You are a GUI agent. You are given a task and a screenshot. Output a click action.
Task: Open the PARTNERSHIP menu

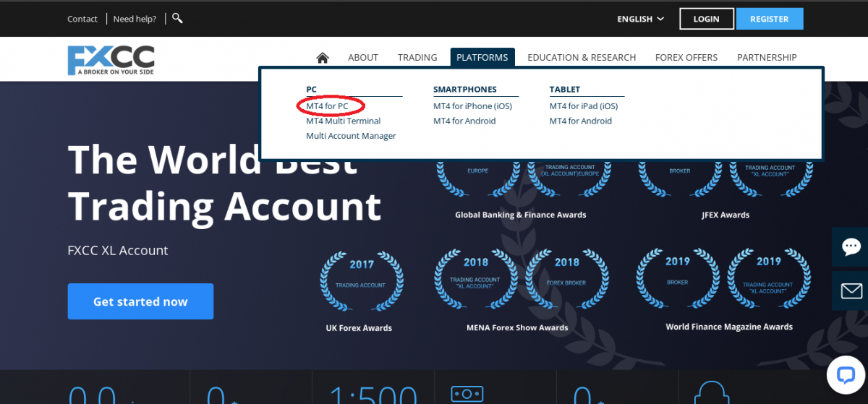click(x=767, y=57)
